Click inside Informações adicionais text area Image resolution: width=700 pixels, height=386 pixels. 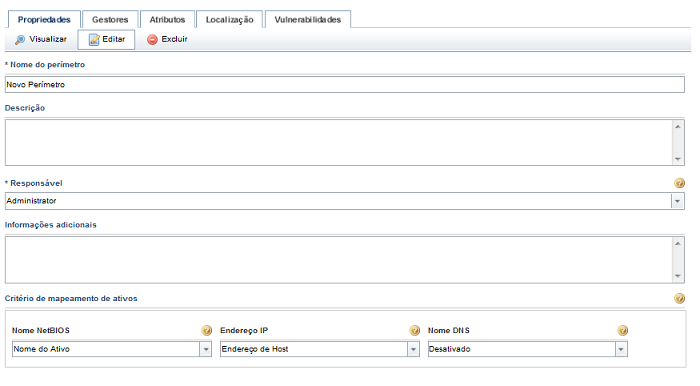(x=338, y=260)
